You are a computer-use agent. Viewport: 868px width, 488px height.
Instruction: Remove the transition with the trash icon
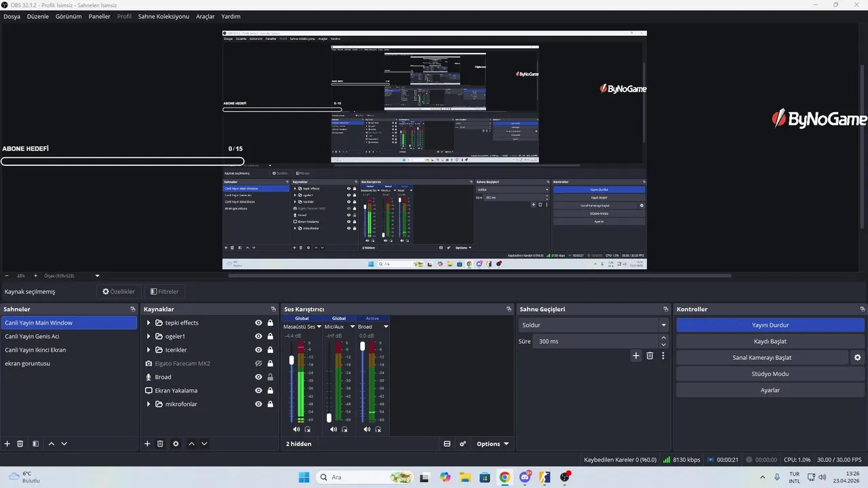pos(650,356)
